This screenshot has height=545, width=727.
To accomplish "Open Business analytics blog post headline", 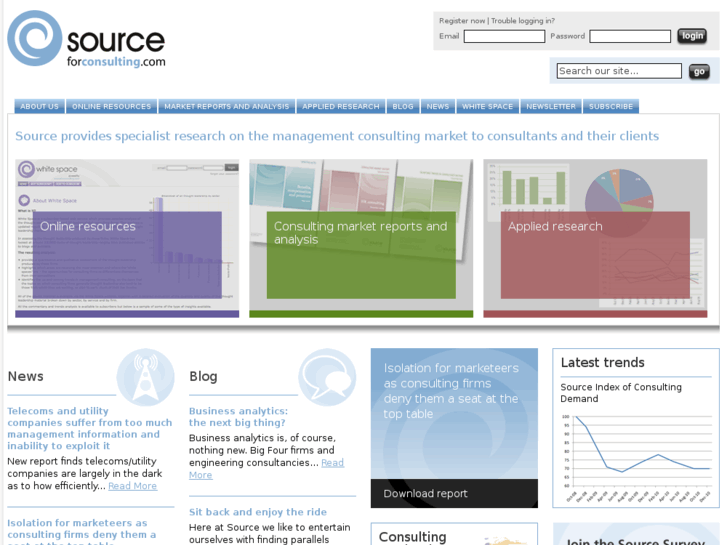I will (238, 417).
